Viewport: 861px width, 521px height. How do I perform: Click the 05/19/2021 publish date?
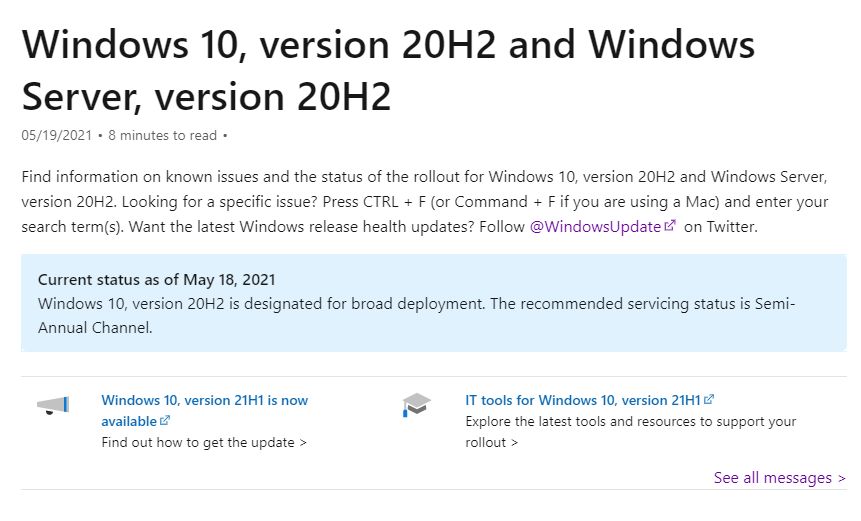tap(57, 136)
